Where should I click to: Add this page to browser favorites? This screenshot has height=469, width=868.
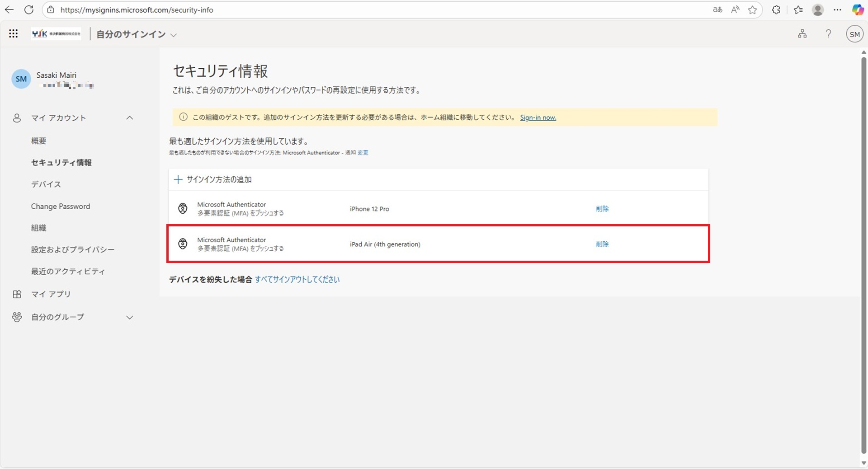[x=752, y=10]
